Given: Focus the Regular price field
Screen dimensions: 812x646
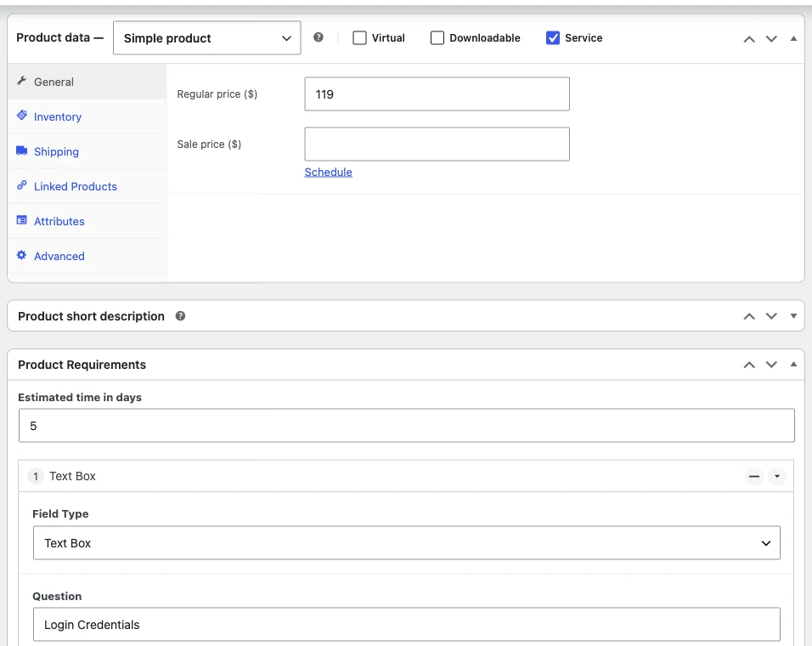Looking at the screenshot, I should tap(437, 93).
